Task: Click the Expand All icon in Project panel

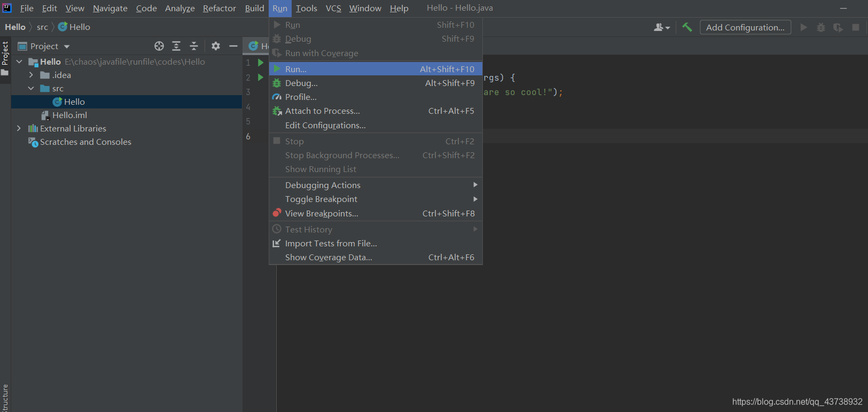Action: point(176,46)
